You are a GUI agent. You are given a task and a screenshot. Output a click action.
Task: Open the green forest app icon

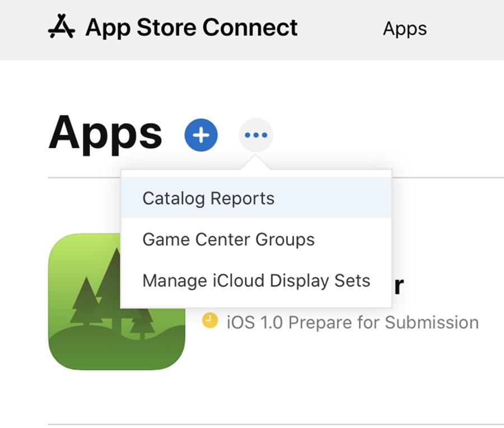(x=116, y=302)
